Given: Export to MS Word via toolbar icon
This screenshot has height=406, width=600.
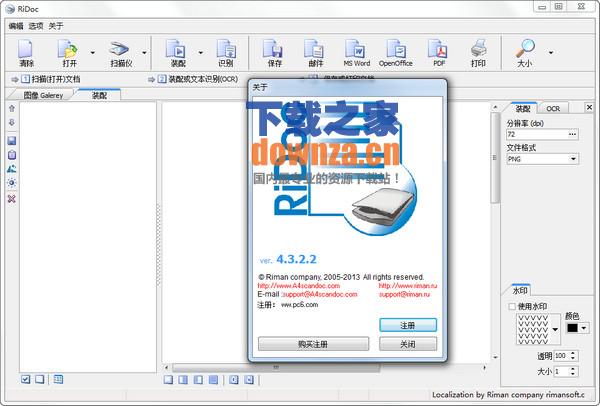Looking at the screenshot, I should [356, 53].
